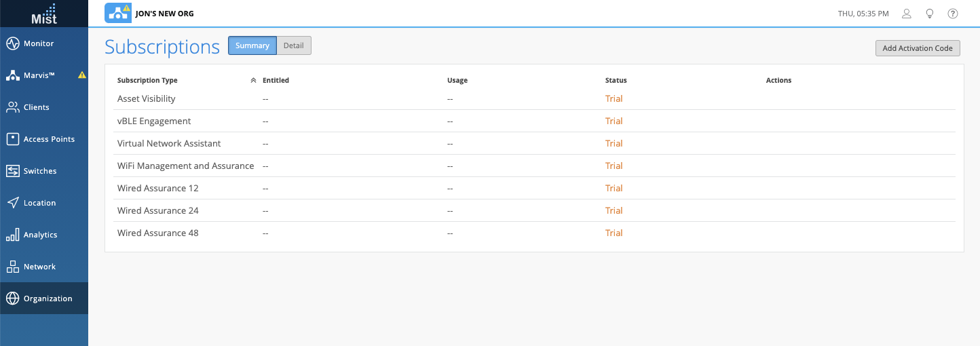Image resolution: width=980 pixels, height=346 pixels.
Task: Open the Monitor section icon
Action: click(13, 43)
